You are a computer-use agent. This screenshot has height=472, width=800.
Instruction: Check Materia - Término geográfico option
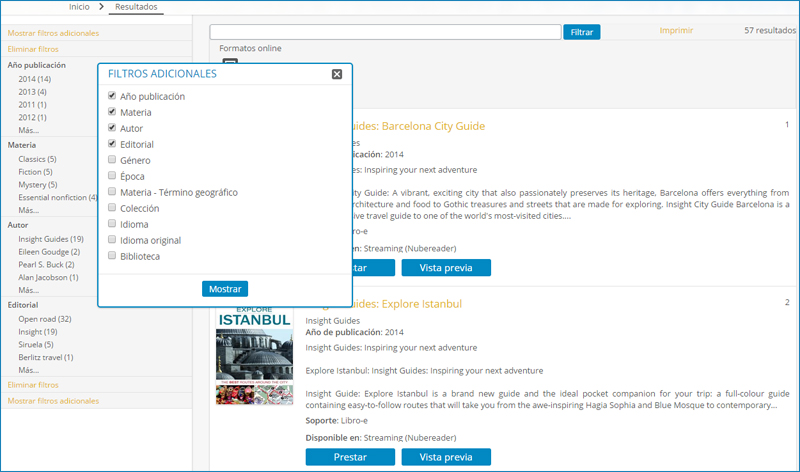pyautogui.click(x=112, y=191)
